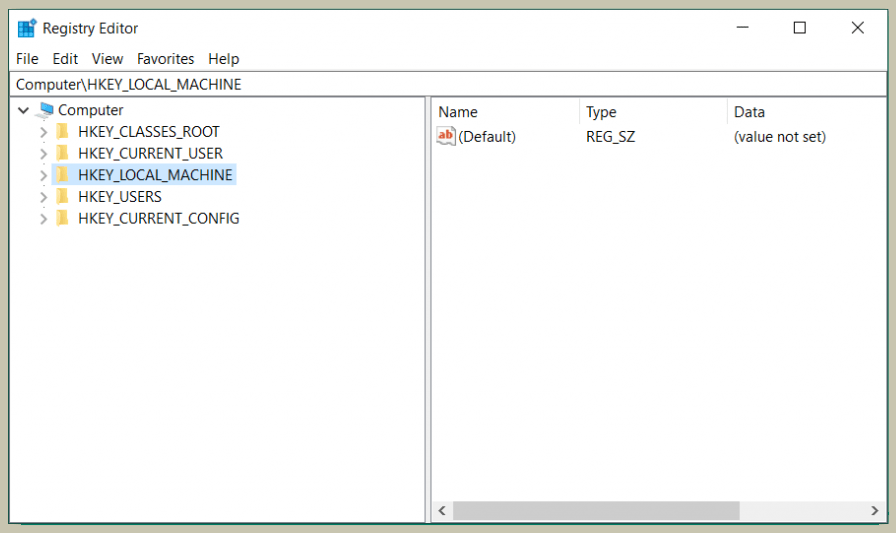Click the REG_SZ type cell
The width and height of the screenshot is (896, 533).
click(x=610, y=137)
